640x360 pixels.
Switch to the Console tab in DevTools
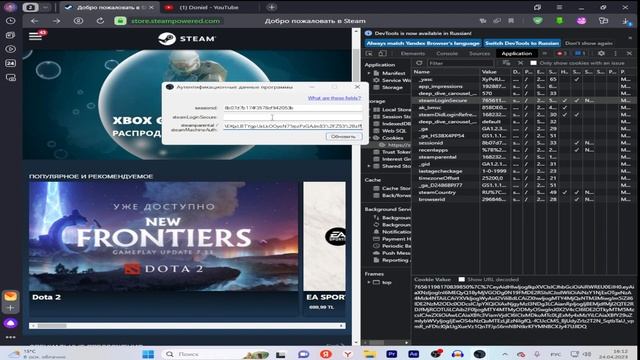tap(447, 53)
